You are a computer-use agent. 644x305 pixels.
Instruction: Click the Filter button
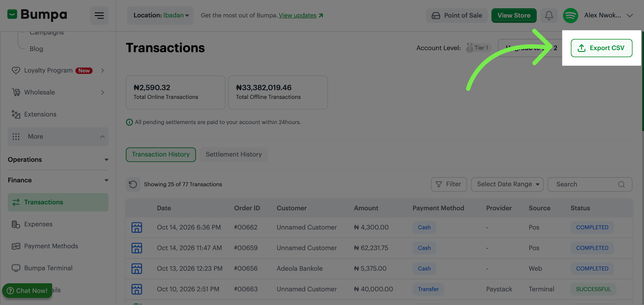tap(449, 184)
